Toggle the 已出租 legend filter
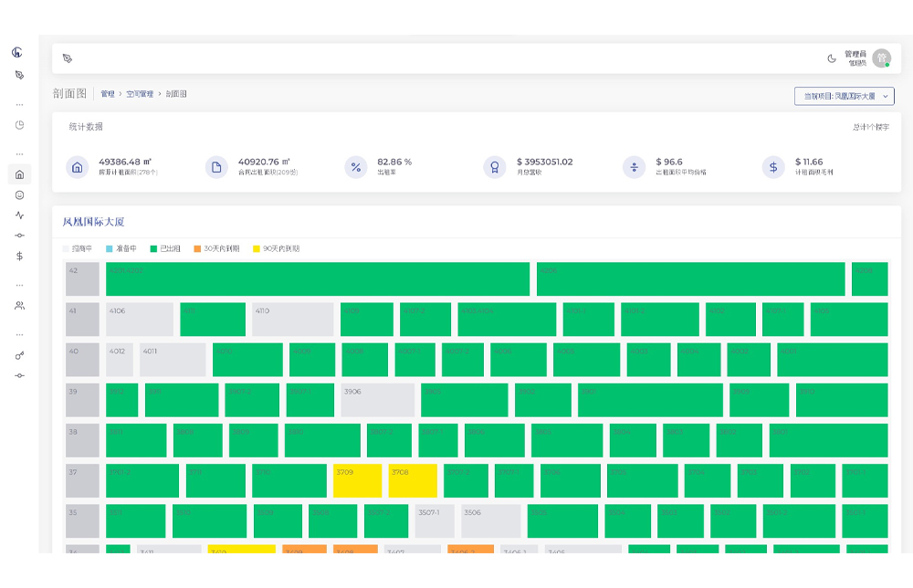This screenshot has width=913, height=588. 165,248
